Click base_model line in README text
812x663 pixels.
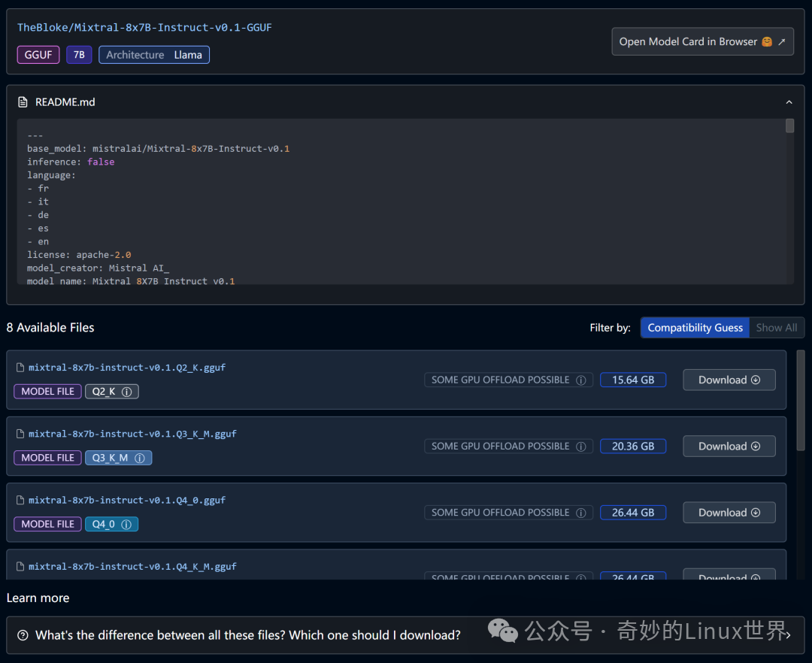click(x=158, y=149)
